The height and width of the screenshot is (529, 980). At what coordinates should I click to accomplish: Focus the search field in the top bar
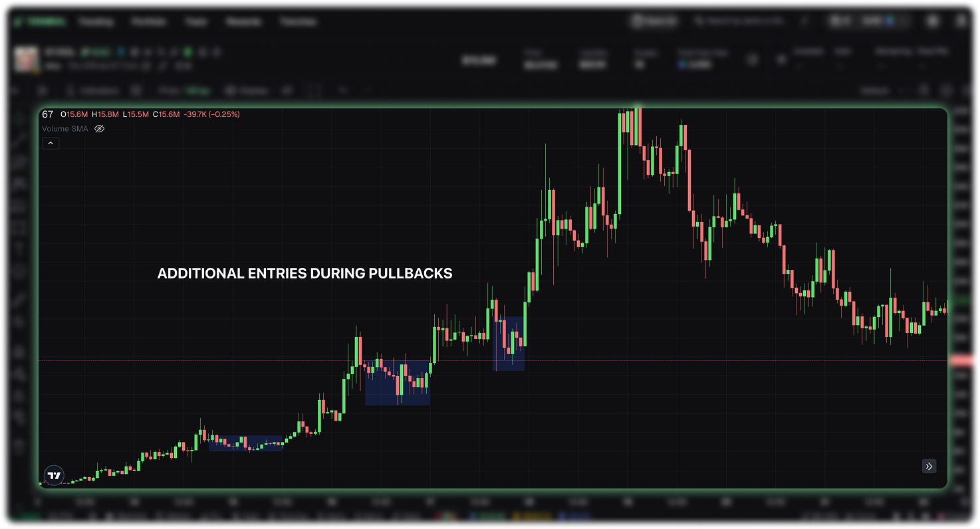tap(745, 21)
